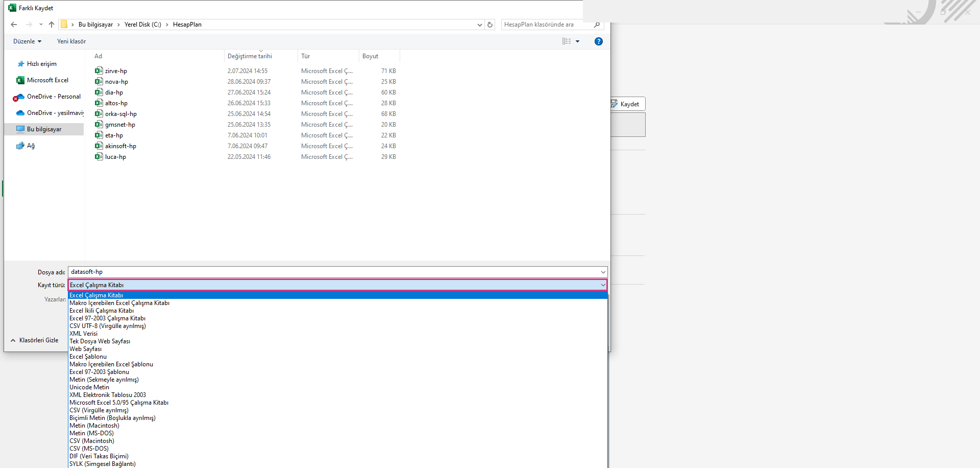This screenshot has width=980, height=468.
Task: Change the view layout icon
Action: click(x=567, y=41)
